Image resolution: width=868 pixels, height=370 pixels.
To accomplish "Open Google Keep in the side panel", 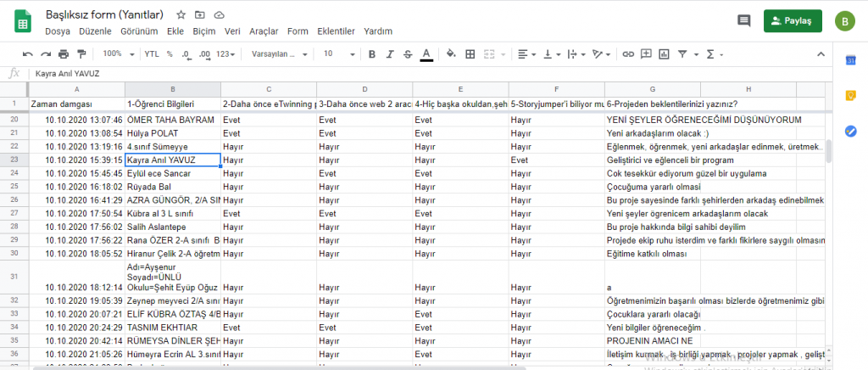I will [x=850, y=95].
